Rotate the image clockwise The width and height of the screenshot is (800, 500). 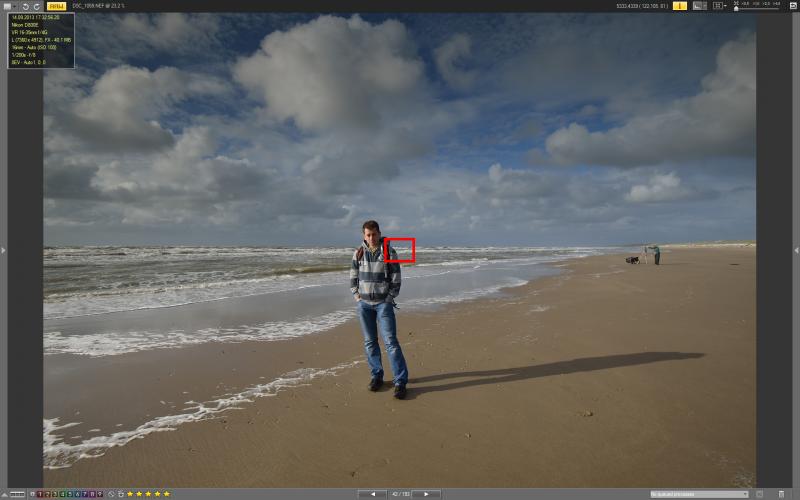click(x=37, y=6)
